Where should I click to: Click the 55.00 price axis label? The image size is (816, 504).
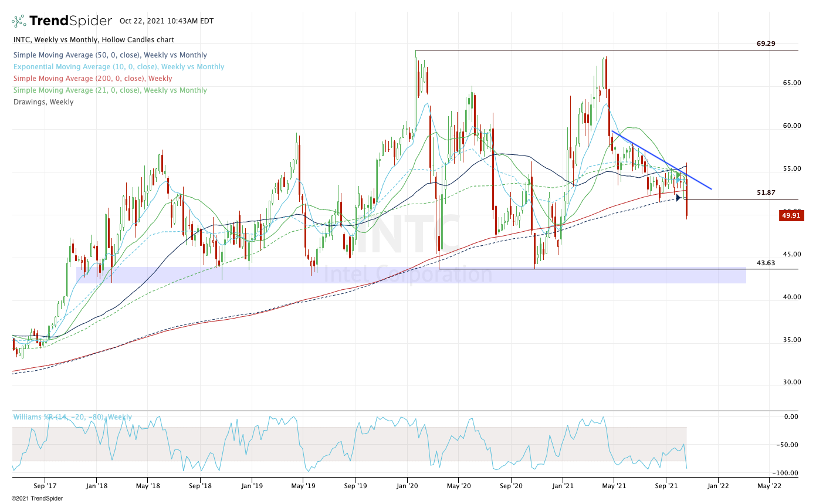[x=792, y=169]
